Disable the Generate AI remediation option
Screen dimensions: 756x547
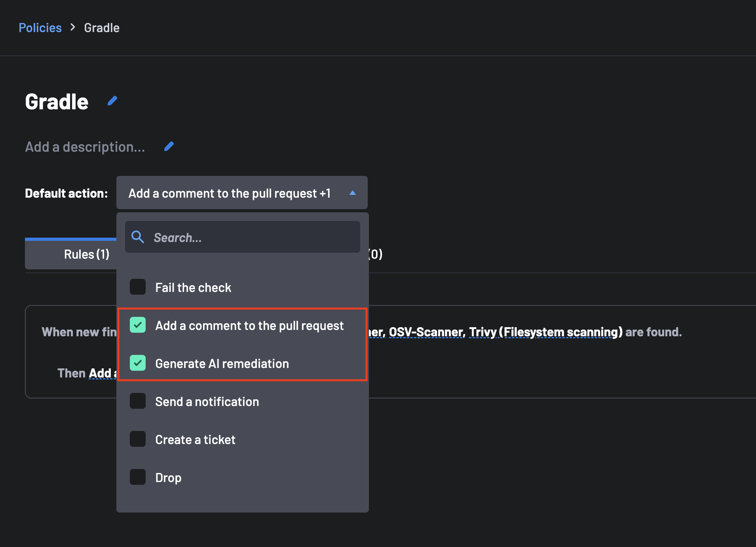pos(138,363)
